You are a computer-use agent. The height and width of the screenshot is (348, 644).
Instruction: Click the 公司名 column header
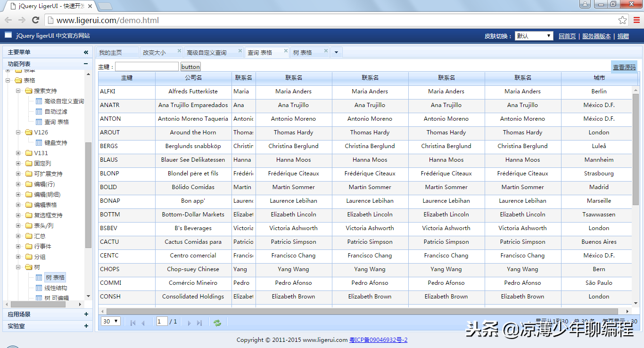(193, 78)
